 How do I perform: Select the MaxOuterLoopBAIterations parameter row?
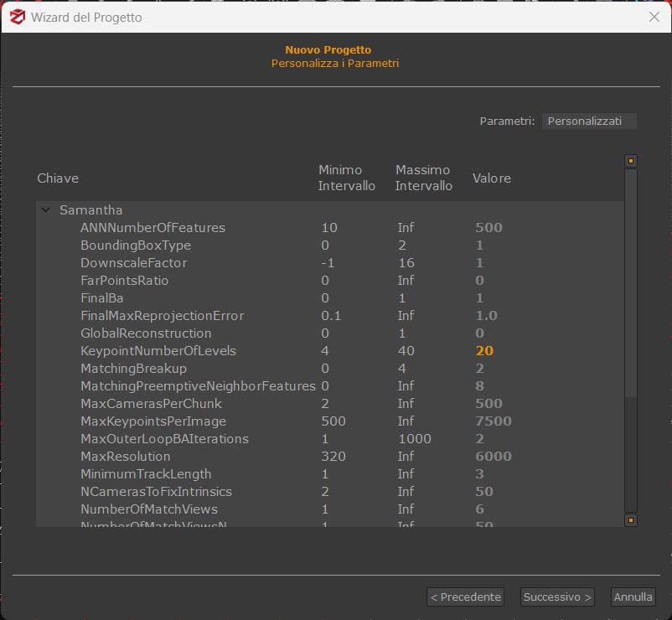[x=330, y=439]
